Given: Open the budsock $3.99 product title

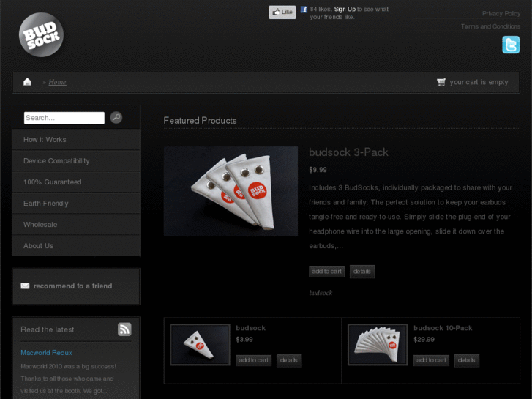Looking at the screenshot, I should point(251,328).
